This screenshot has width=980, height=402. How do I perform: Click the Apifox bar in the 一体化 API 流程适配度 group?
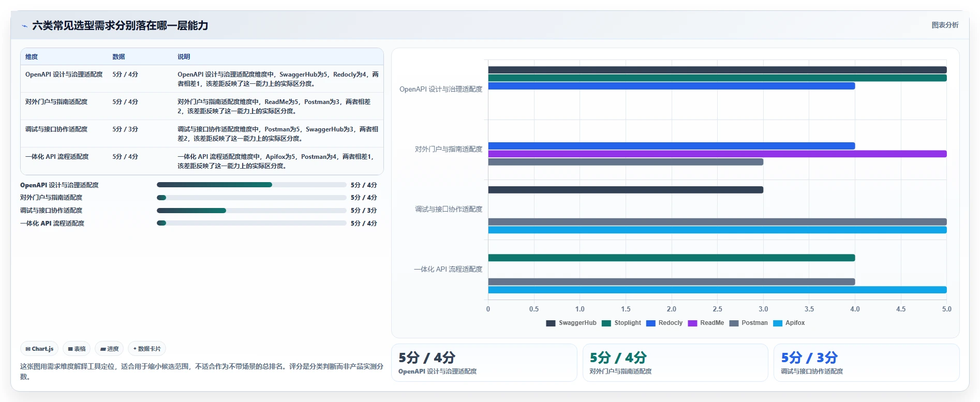tap(717, 290)
